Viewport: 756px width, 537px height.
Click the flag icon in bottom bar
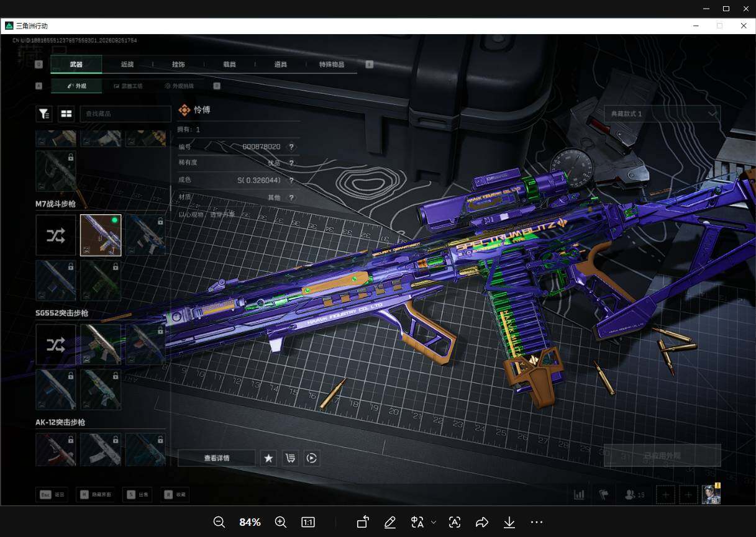tap(603, 495)
